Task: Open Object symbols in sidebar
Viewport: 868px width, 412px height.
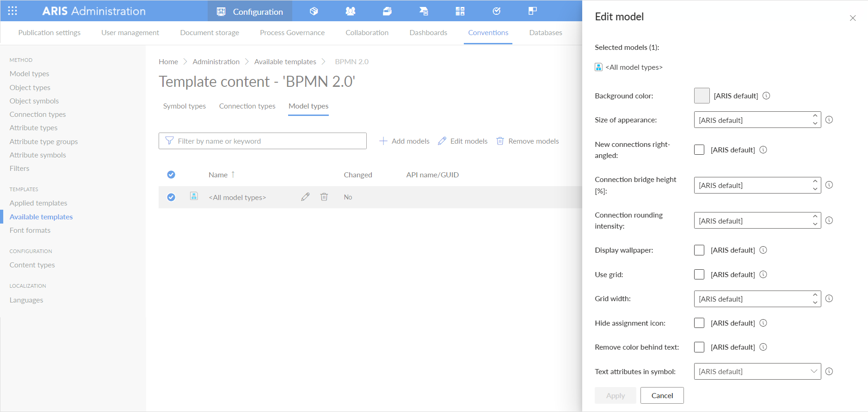Action: point(34,101)
